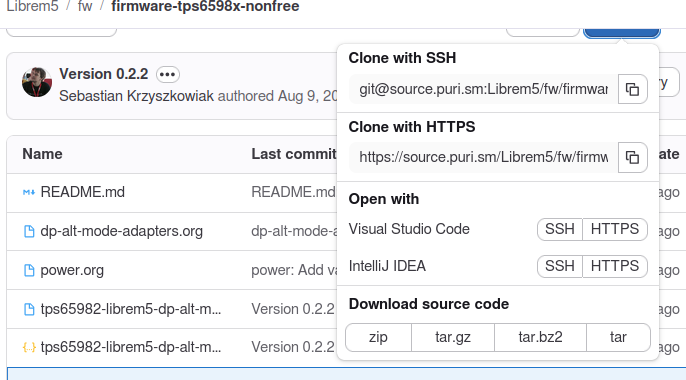The image size is (686, 380).
Task: Click the power.org file icon
Action: click(29, 270)
